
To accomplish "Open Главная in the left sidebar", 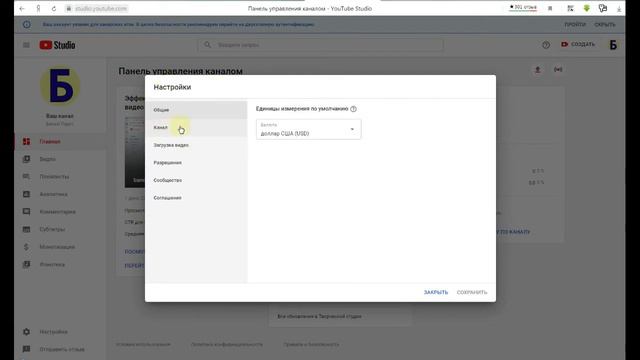I will [60, 142].
